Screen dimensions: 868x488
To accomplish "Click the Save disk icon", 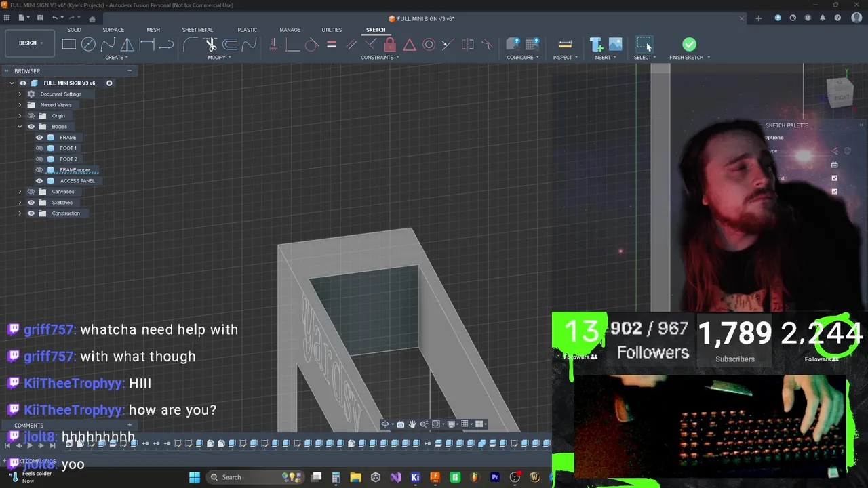I will (40, 18).
